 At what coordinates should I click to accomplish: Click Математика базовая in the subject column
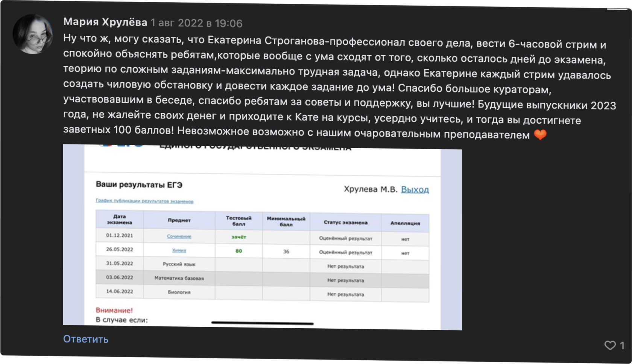point(179,278)
